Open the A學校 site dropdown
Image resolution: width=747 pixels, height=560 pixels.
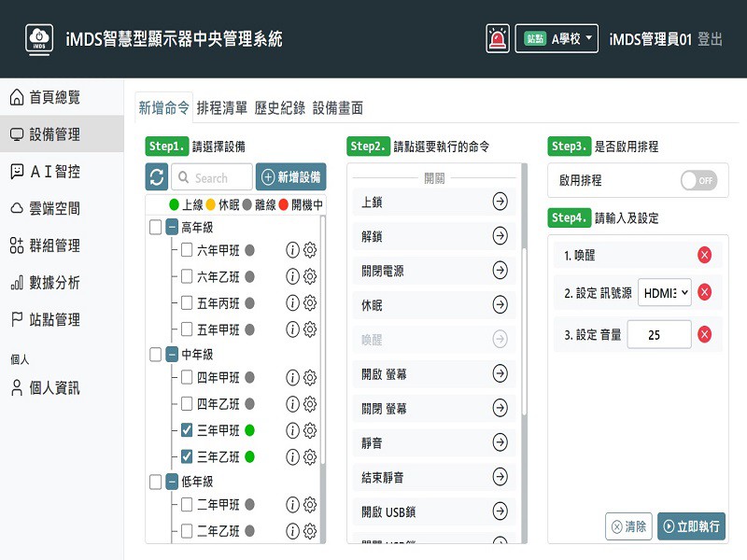(x=557, y=38)
